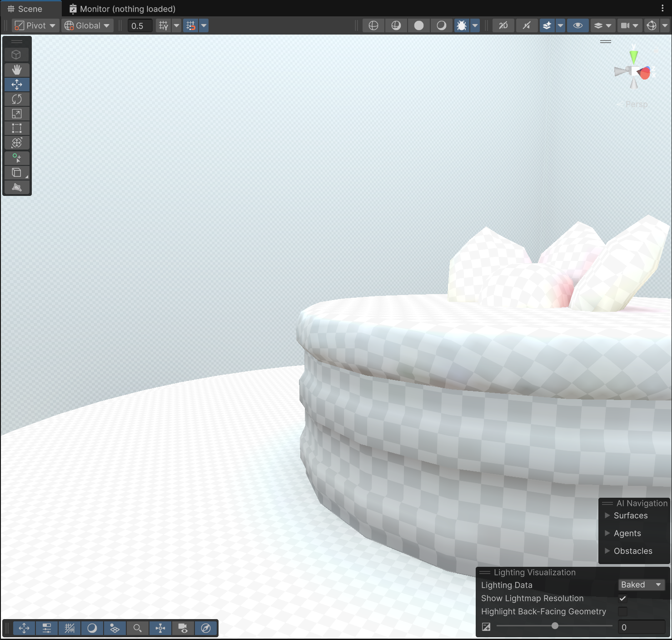Open overlay layers dropdown in toolbar
This screenshot has height=640, width=672.
(603, 25)
